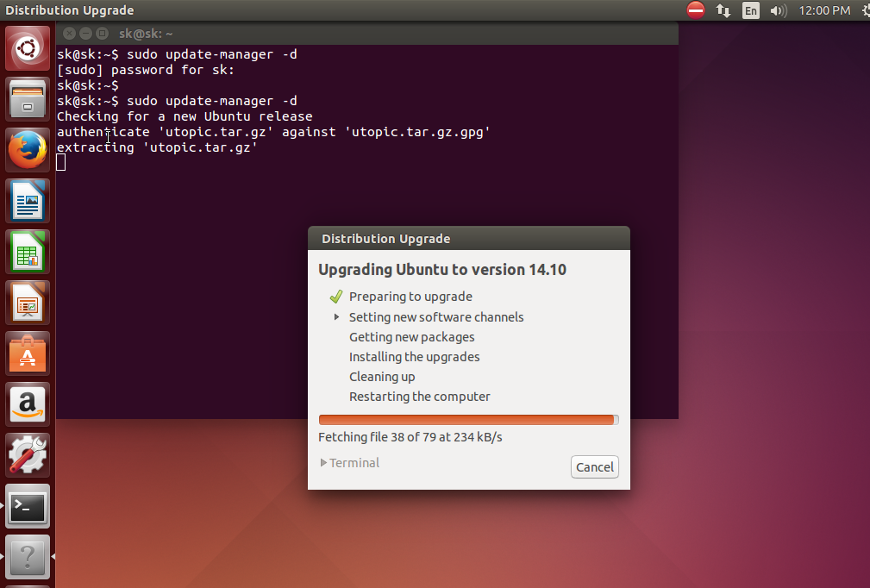Screen dimensions: 870x588
Task: Click the red no-entry indicator in top panel
Action: [x=695, y=10]
